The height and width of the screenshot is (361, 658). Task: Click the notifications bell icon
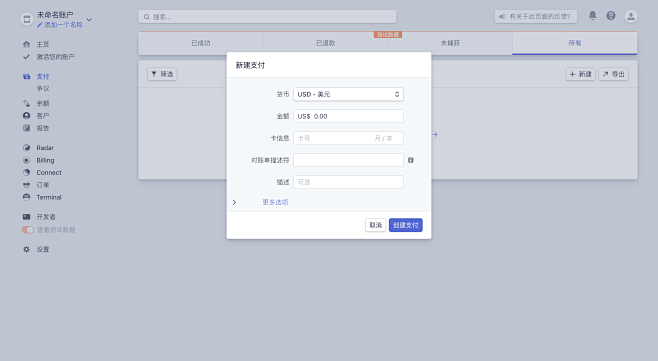(592, 16)
